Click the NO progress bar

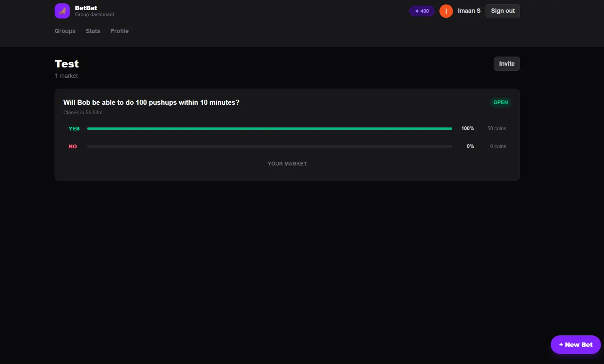pos(270,146)
